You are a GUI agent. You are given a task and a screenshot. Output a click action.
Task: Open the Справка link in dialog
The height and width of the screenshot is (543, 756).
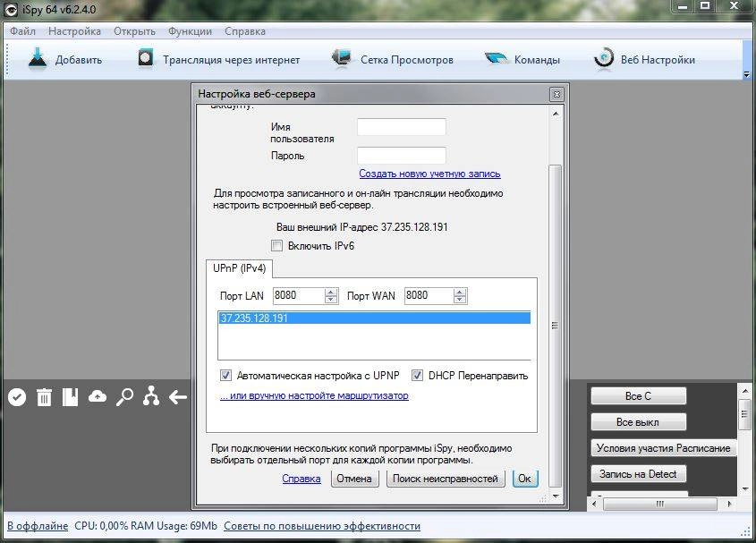tap(302, 479)
